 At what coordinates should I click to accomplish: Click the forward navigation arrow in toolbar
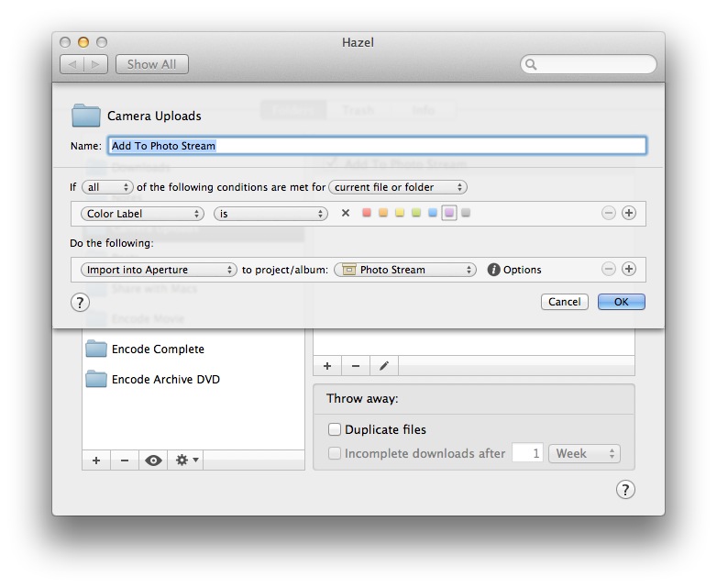point(95,64)
